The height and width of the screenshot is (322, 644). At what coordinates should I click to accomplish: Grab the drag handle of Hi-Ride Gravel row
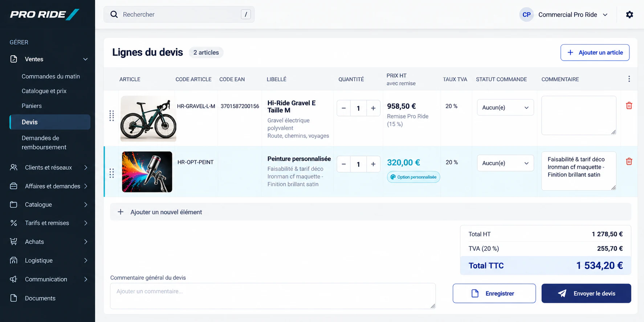point(111,116)
